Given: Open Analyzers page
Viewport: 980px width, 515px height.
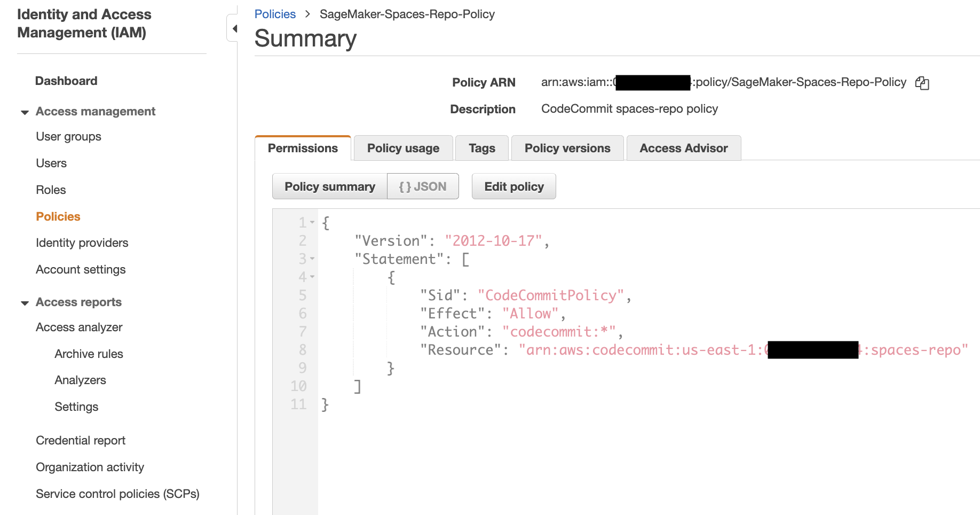Looking at the screenshot, I should 80,380.
